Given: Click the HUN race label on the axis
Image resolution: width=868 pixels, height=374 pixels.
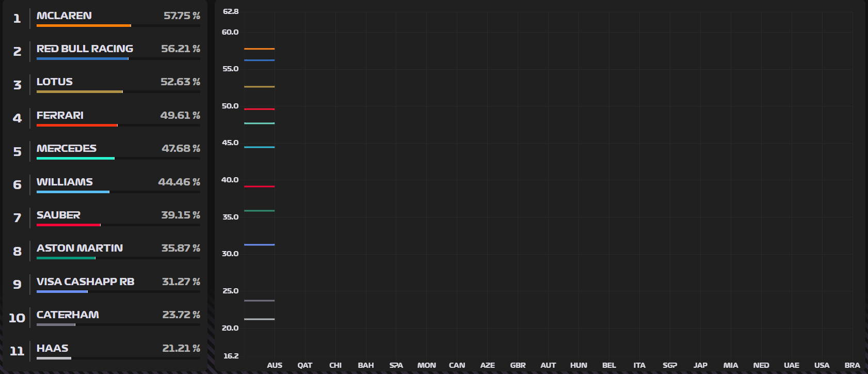Looking at the screenshot, I should pyautogui.click(x=578, y=365).
